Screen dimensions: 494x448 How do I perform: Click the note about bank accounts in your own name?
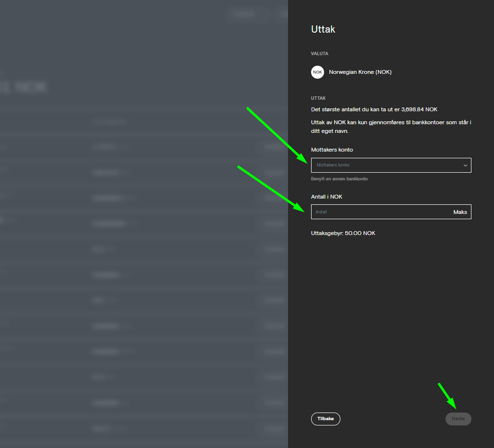(x=391, y=127)
